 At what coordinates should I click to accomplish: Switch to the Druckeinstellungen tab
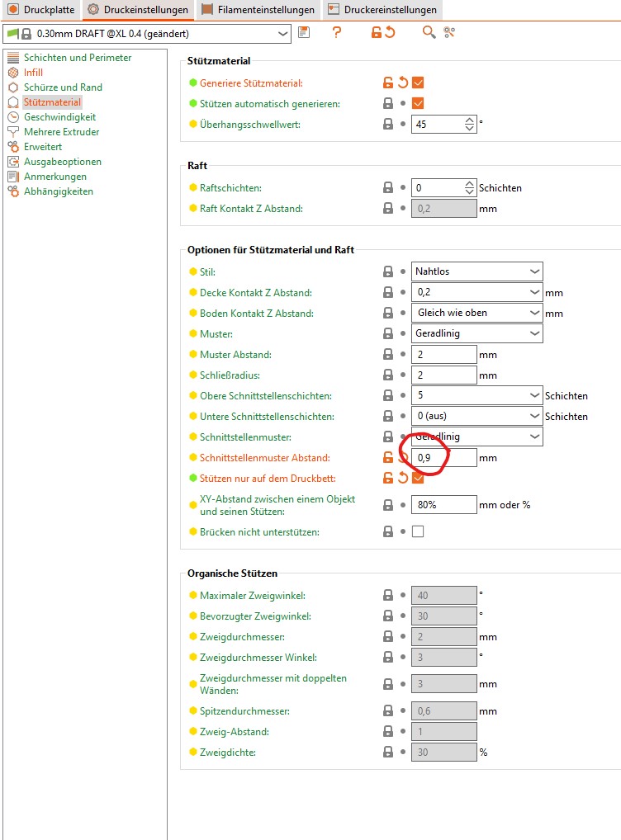pos(139,10)
